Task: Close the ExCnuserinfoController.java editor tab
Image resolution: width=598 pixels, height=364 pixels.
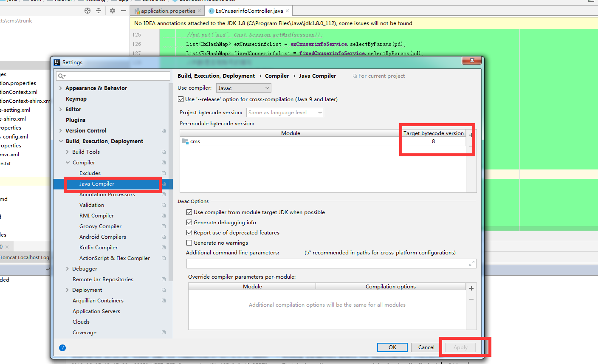Action: (x=288, y=11)
